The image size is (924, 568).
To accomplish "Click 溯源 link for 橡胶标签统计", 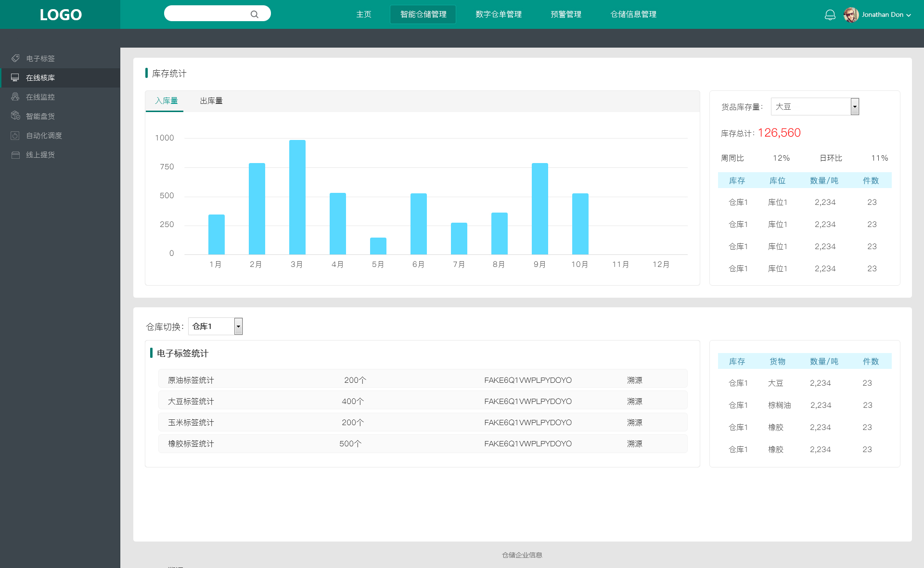I will pyautogui.click(x=634, y=443).
